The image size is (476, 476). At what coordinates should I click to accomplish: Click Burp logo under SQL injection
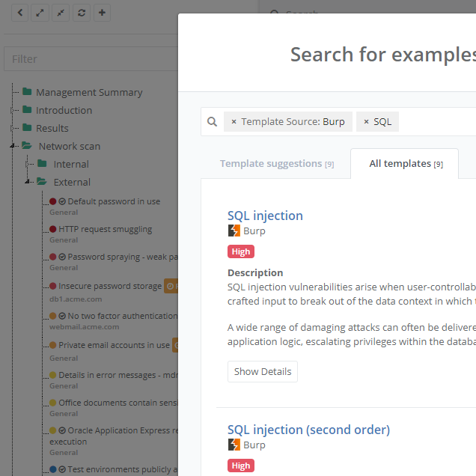234,231
